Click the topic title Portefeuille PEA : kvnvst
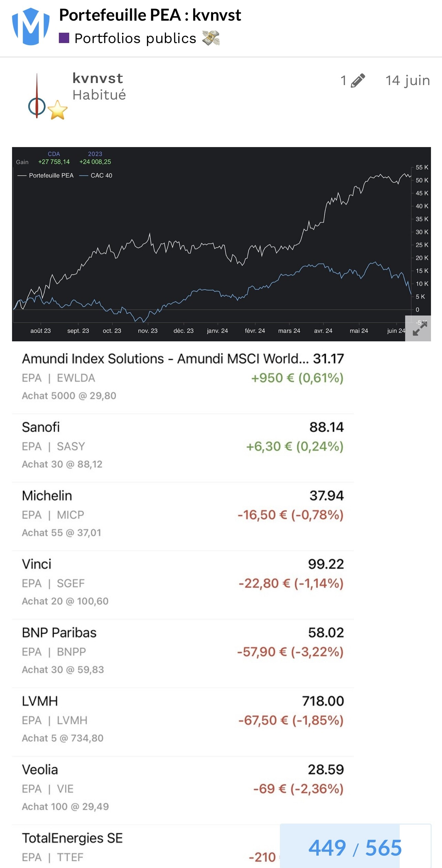This screenshot has height=868, width=442. [150, 15]
